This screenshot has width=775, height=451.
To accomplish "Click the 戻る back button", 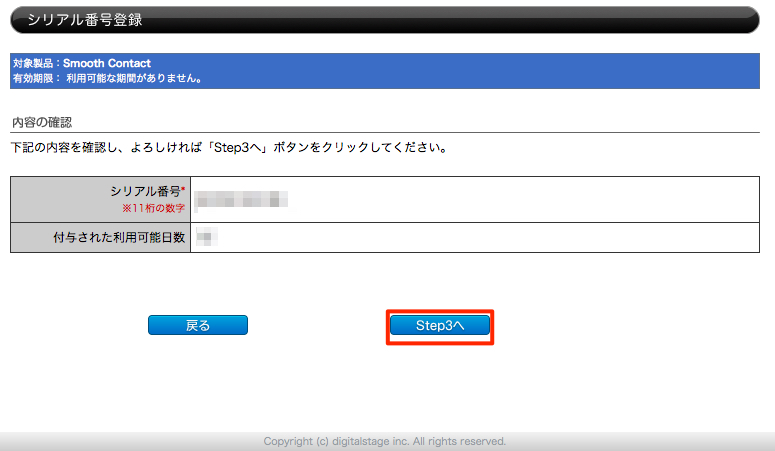I will (198, 325).
